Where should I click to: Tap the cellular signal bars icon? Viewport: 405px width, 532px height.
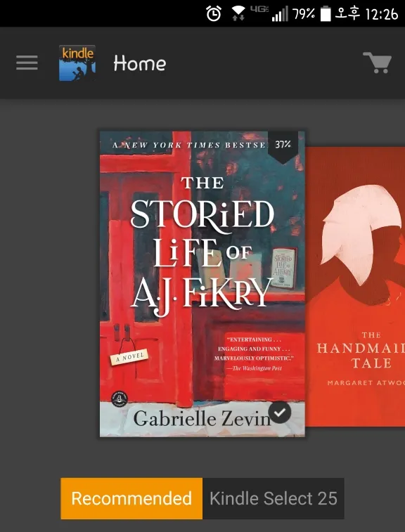pos(280,14)
